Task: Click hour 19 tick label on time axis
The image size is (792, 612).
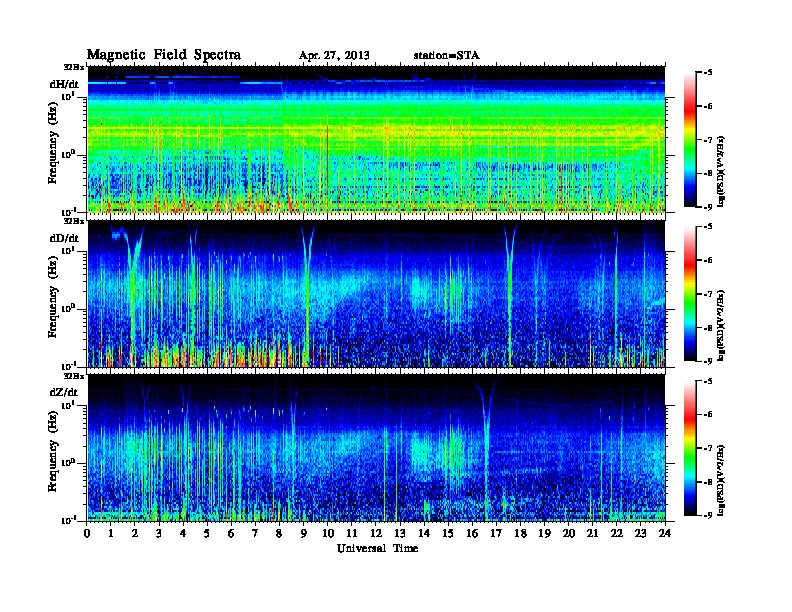Action: point(544,533)
